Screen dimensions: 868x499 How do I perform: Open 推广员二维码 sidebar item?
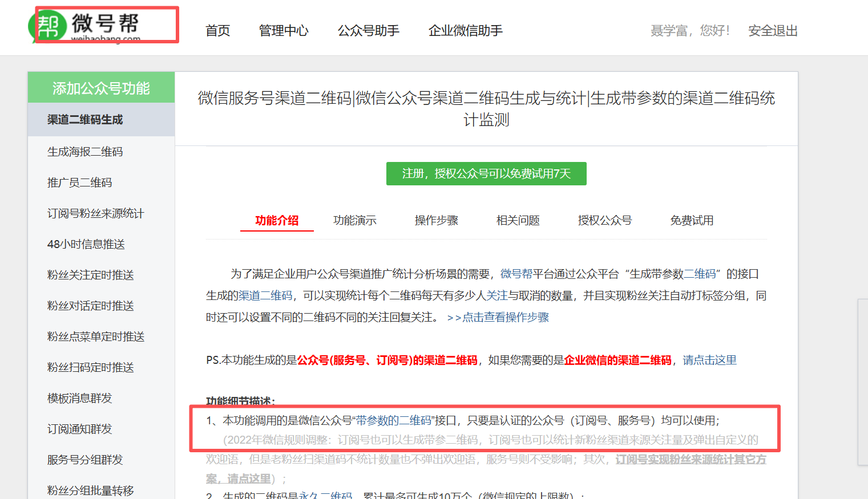80,182
